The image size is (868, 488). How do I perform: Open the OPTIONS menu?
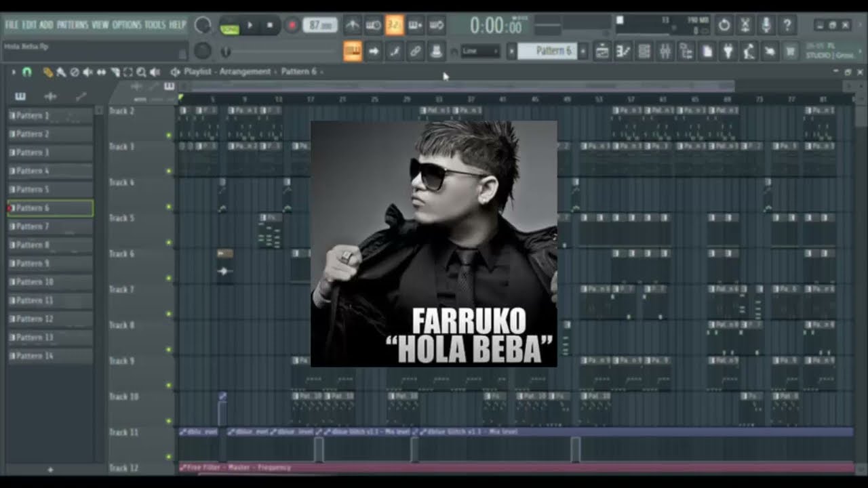(x=127, y=25)
